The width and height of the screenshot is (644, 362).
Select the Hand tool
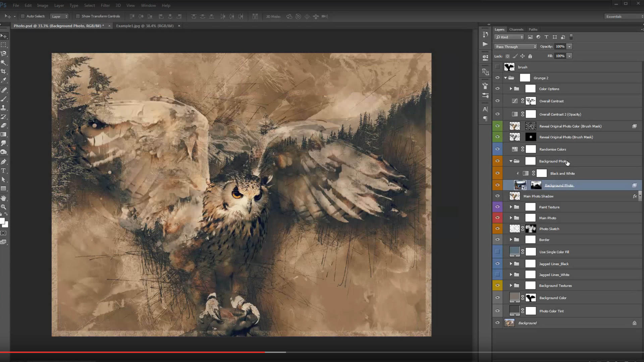[x=4, y=198]
